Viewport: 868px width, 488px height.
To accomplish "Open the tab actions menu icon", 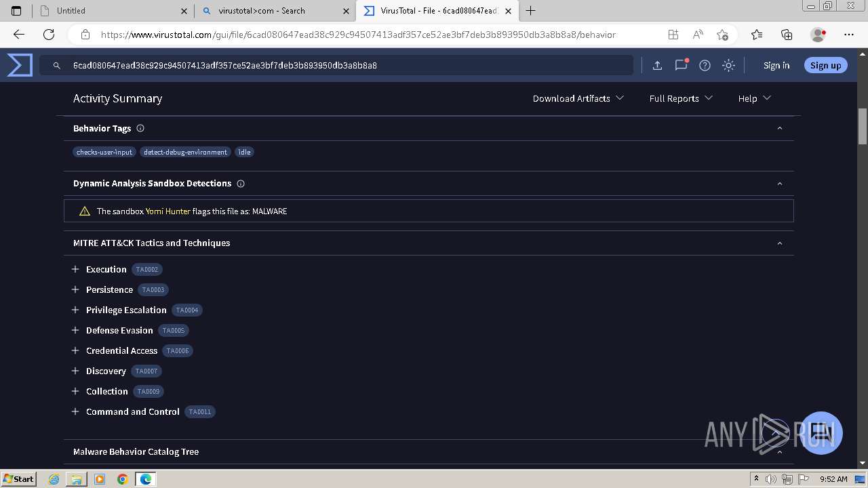I will click(16, 11).
